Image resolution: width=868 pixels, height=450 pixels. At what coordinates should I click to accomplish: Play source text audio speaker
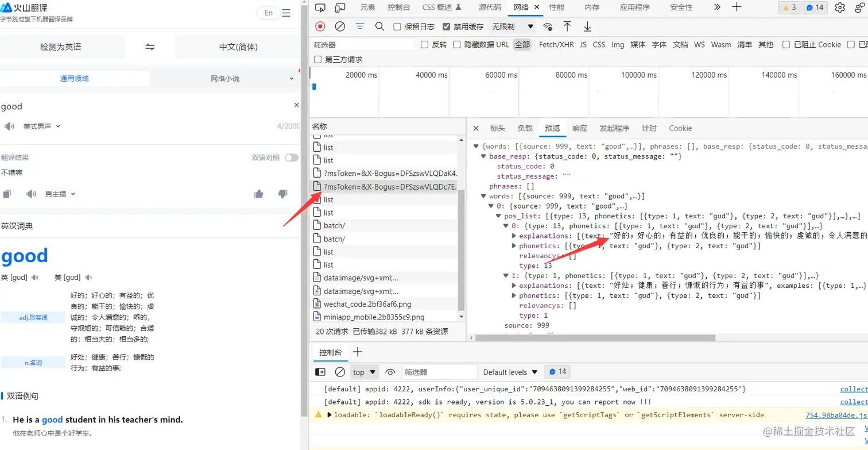pyautogui.click(x=9, y=126)
